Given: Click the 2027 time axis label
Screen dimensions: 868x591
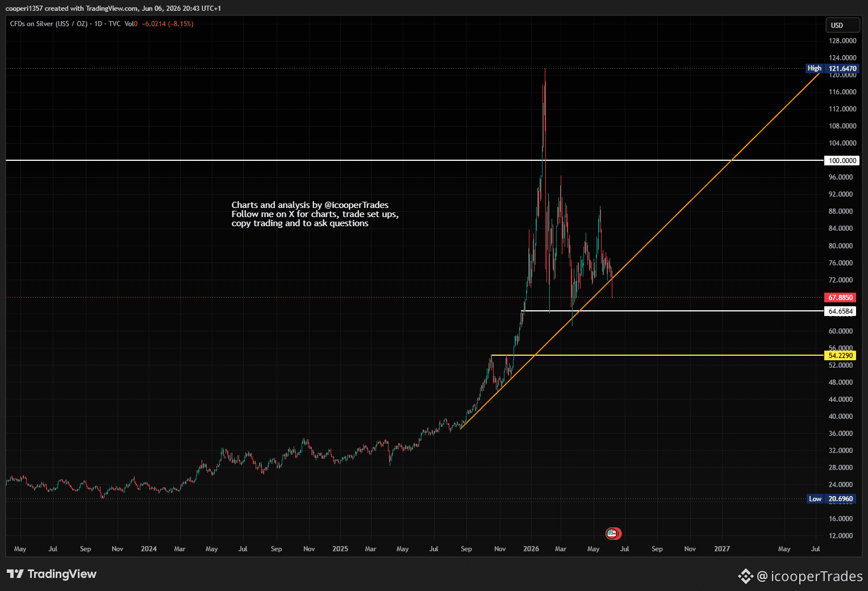Looking at the screenshot, I should [722, 549].
